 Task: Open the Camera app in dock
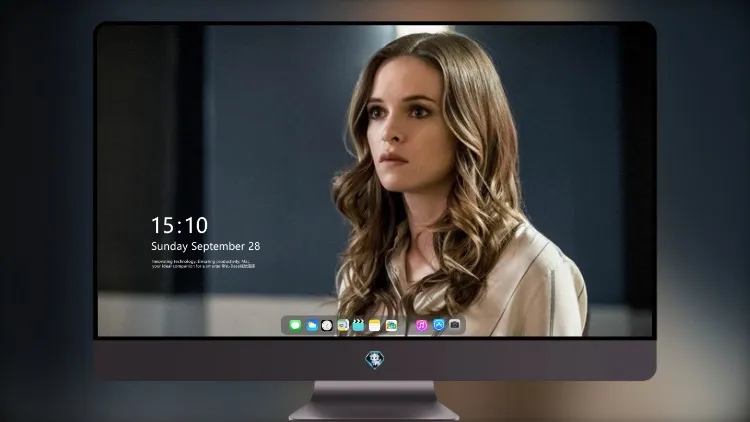point(455,325)
